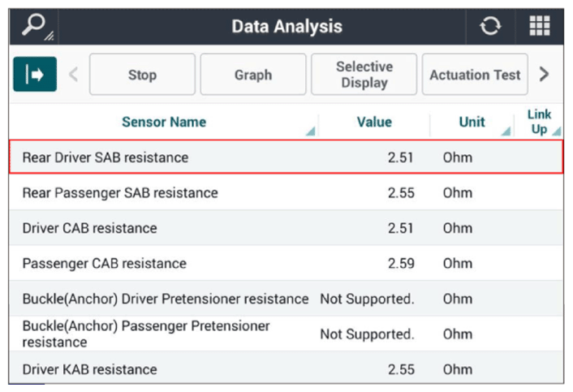
Task: Pick the Driver CAB resistance row
Action: 286,227
